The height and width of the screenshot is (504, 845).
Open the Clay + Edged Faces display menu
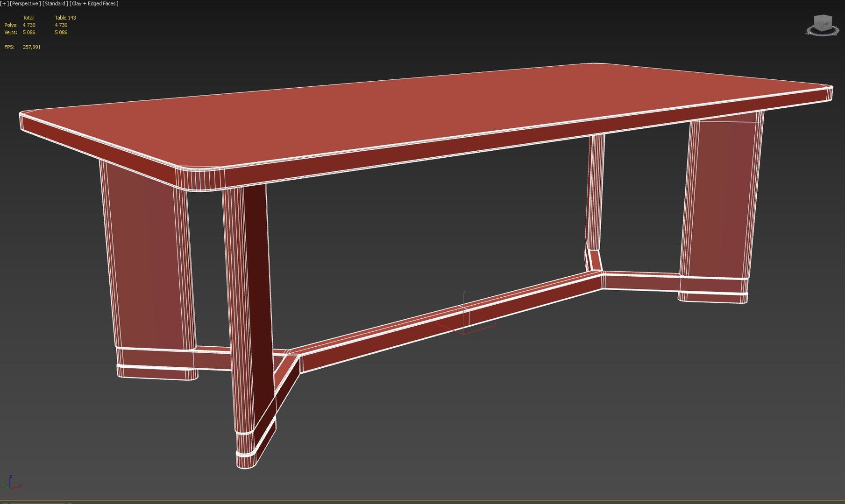coord(94,4)
